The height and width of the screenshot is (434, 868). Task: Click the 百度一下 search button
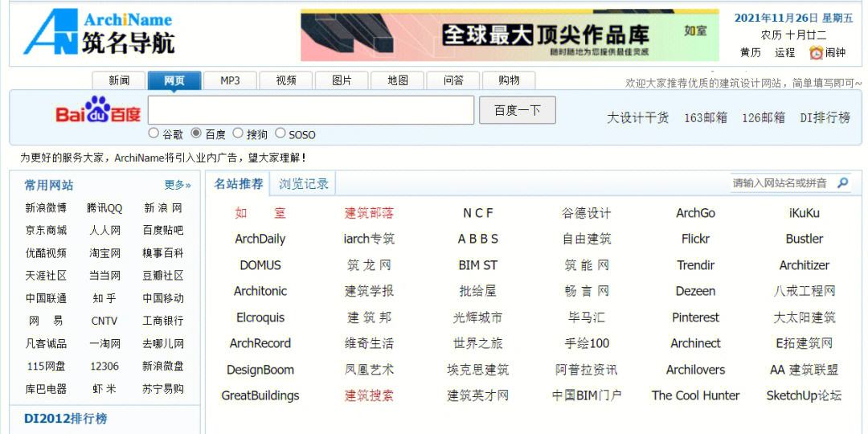(x=517, y=110)
